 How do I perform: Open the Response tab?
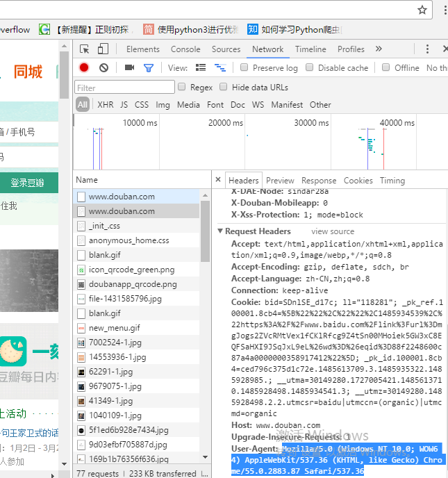(x=319, y=181)
